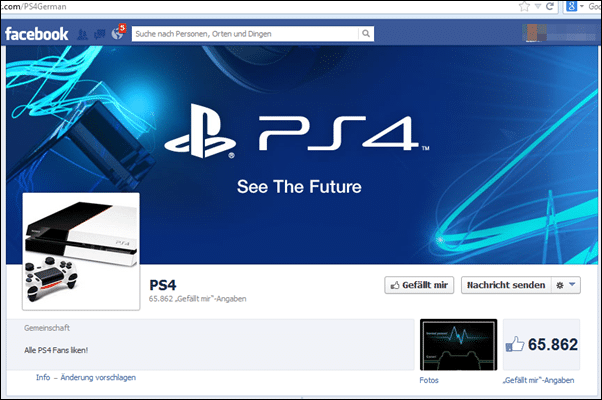
Task: Open the Fotos thumbnail
Action: pos(458,345)
